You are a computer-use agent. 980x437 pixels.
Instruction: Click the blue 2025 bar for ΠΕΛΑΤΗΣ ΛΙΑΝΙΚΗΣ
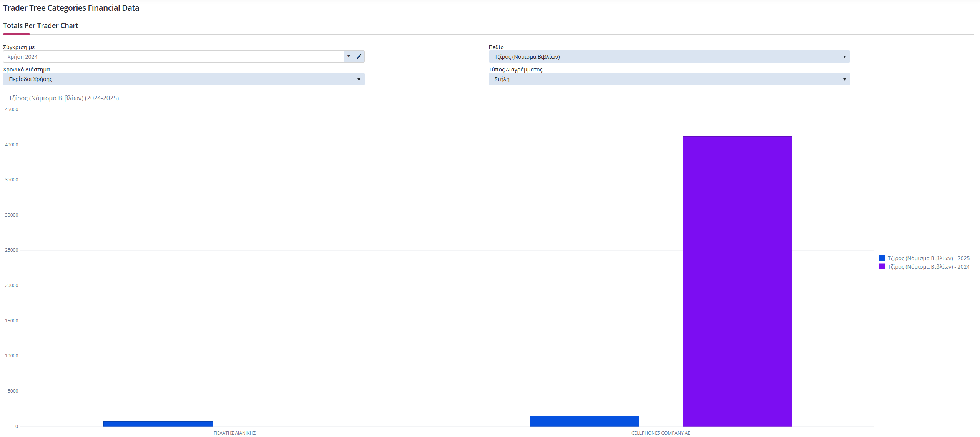click(158, 424)
